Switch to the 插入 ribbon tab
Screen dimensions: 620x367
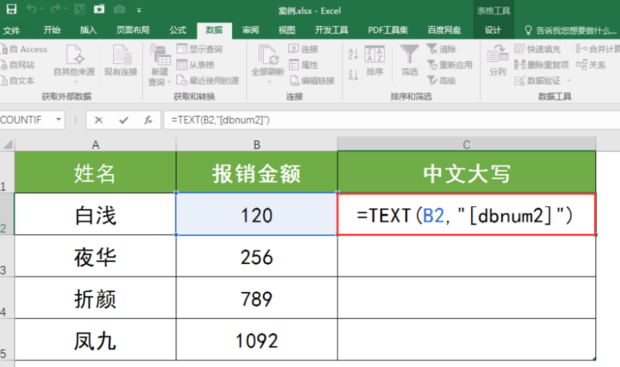coord(88,30)
